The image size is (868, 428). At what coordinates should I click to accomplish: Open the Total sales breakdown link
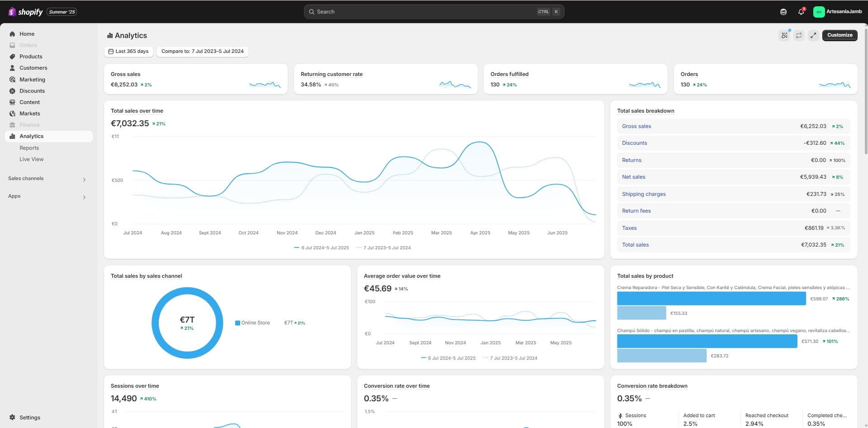[x=635, y=245]
